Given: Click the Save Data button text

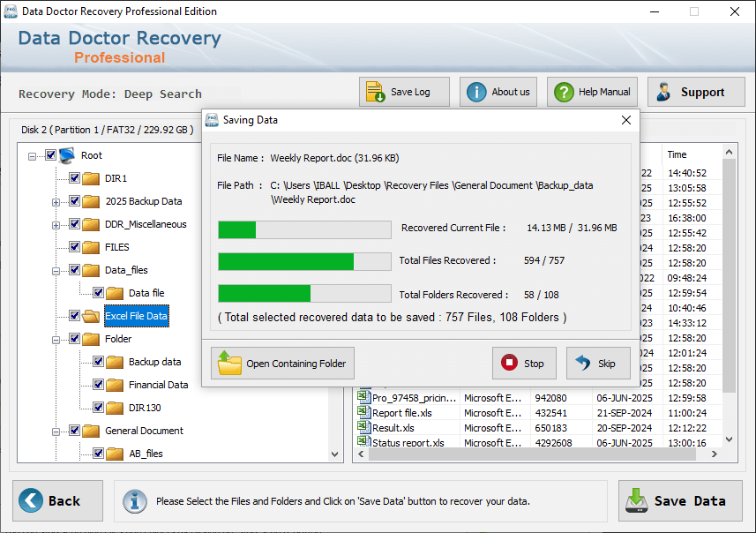Looking at the screenshot, I should [690, 501].
